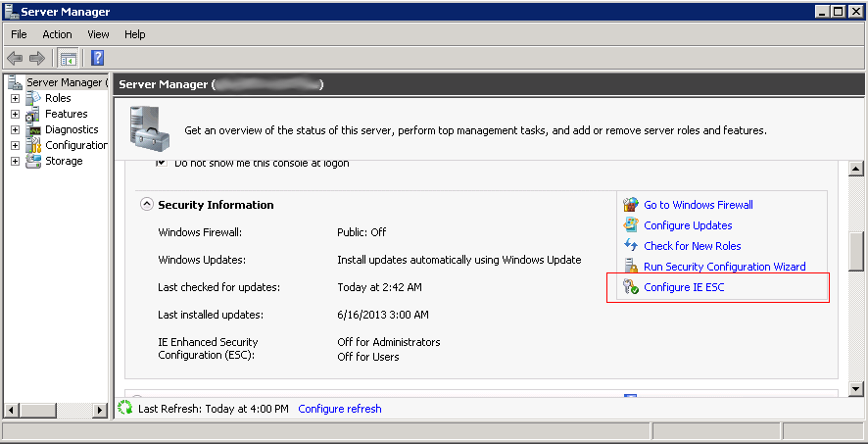Click the Check for New Roles arrows icon

pyautogui.click(x=631, y=246)
